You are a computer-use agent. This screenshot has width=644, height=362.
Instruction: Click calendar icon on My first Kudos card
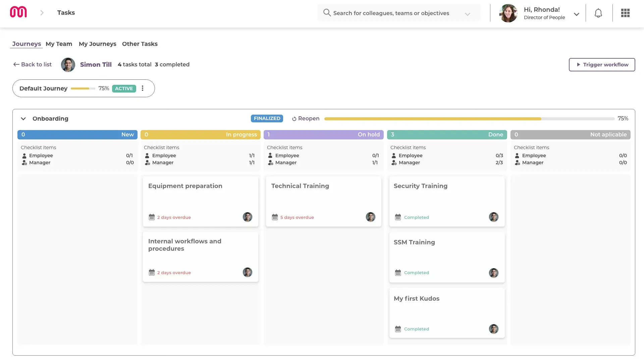tap(398, 329)
